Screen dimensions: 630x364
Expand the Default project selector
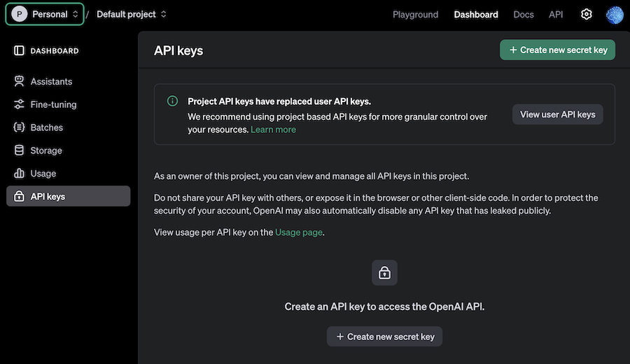click(132, 14)
